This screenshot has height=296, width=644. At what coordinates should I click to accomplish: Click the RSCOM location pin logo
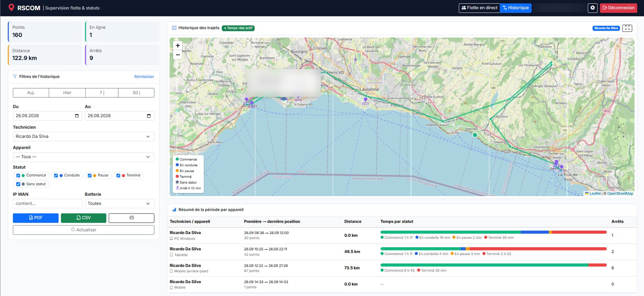tap(11, 8)
